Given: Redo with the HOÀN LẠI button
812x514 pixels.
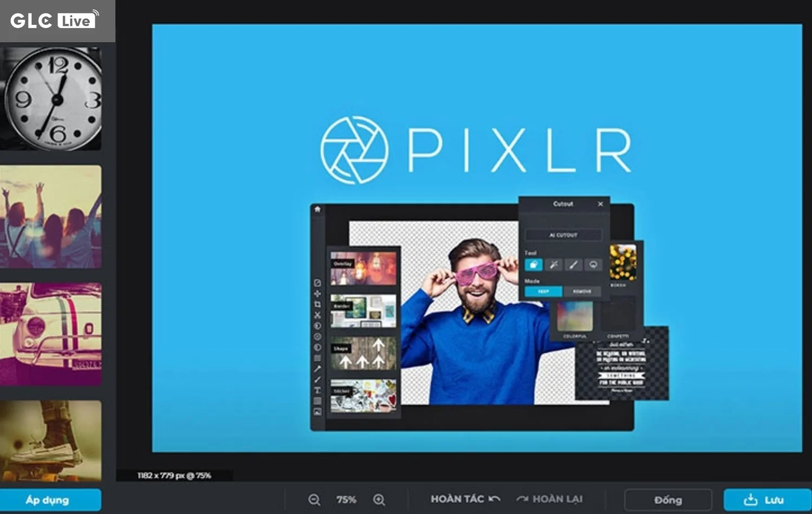Looking at the screenshot, I should (x=549, y=499).
